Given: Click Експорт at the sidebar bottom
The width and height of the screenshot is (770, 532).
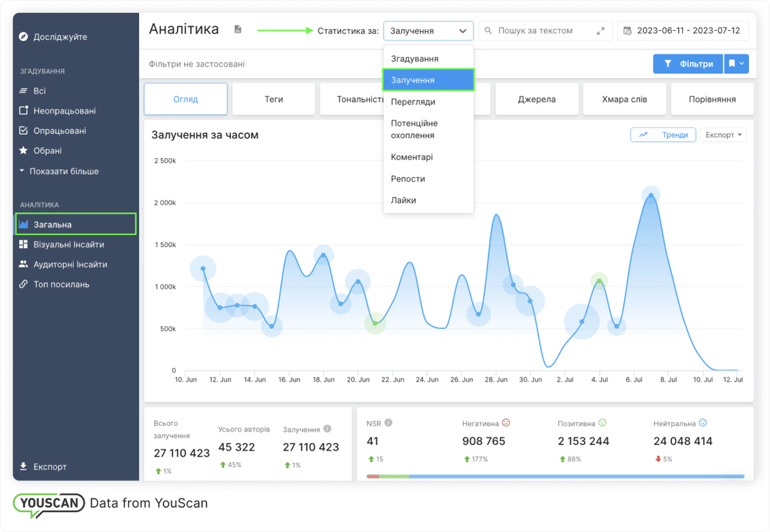Looking at the screenshot, I should (50, 466).
